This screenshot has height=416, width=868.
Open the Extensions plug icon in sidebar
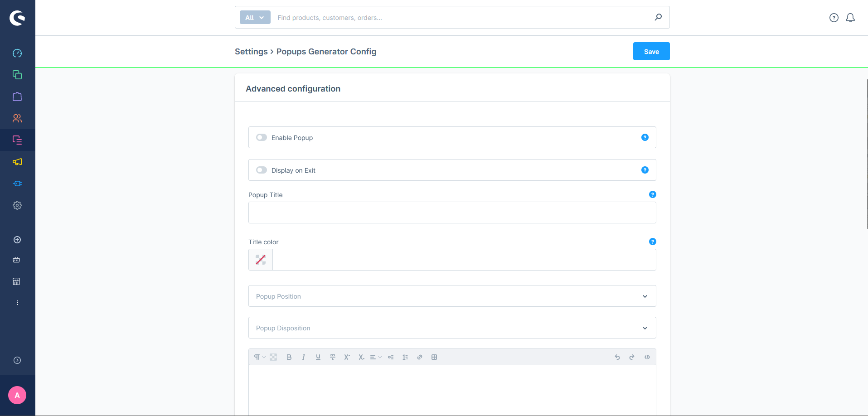coord(17,184)
